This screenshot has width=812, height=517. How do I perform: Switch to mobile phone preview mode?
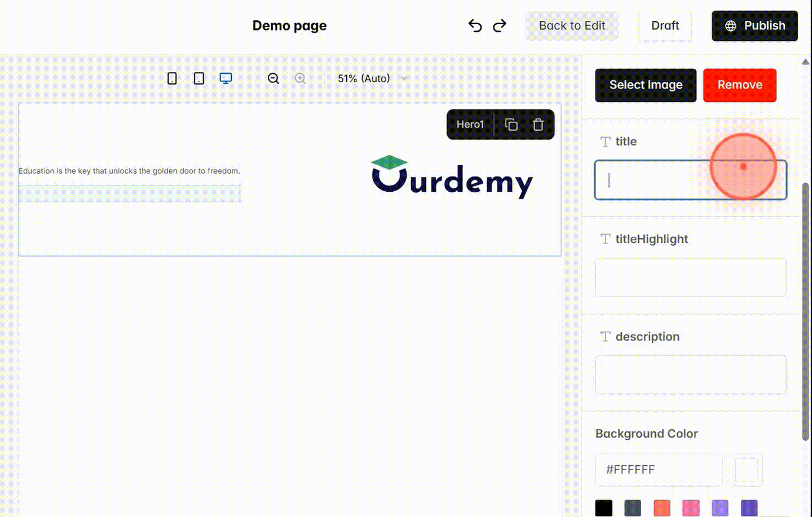point(172,78)
